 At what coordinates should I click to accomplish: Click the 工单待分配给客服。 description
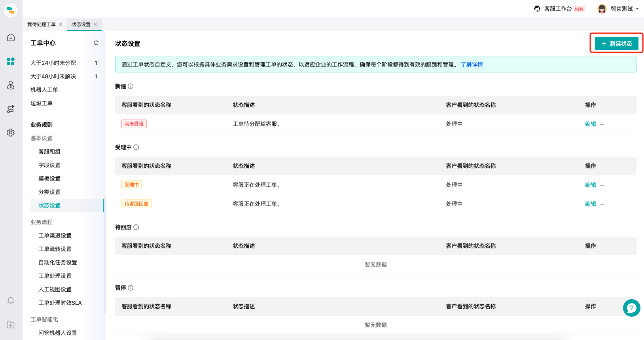point(257,124)
